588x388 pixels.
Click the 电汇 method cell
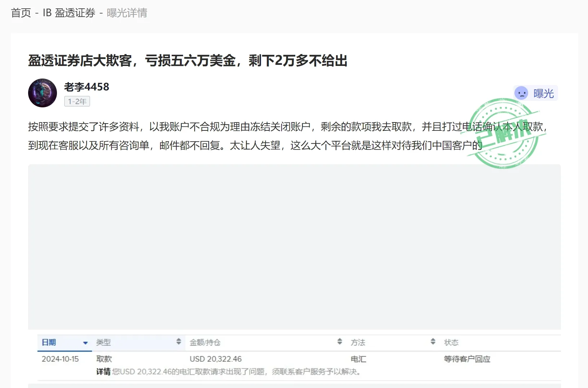(358, 359)
